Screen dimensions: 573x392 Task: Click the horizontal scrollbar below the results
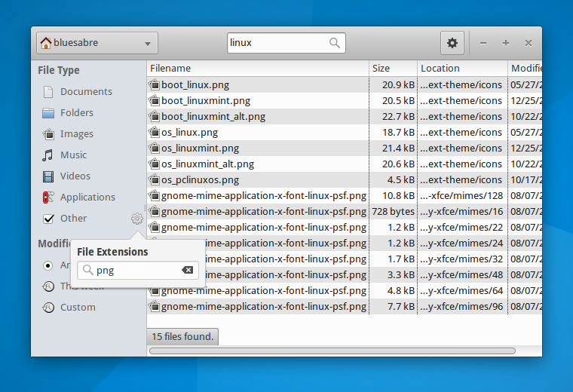(332, 351)
